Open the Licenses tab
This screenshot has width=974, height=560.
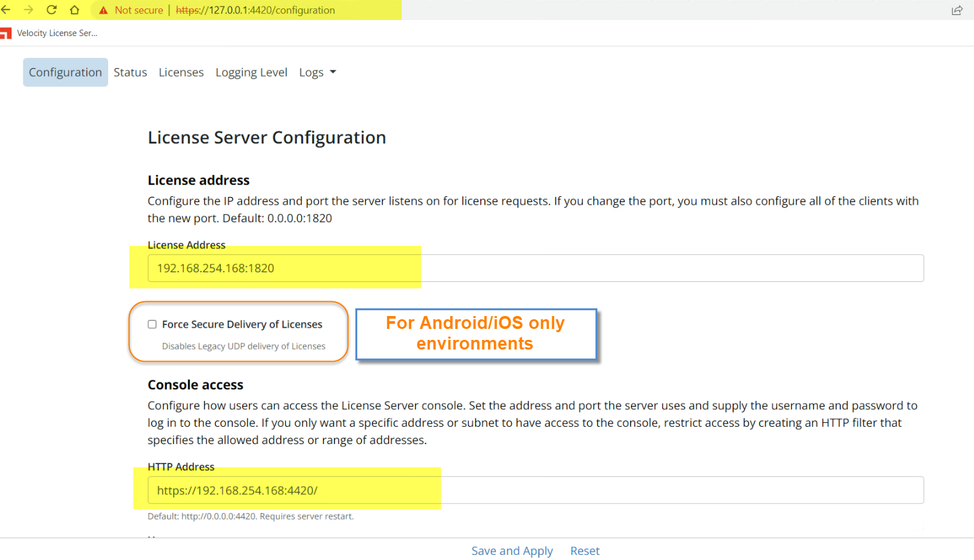click(x=181, y=72)
